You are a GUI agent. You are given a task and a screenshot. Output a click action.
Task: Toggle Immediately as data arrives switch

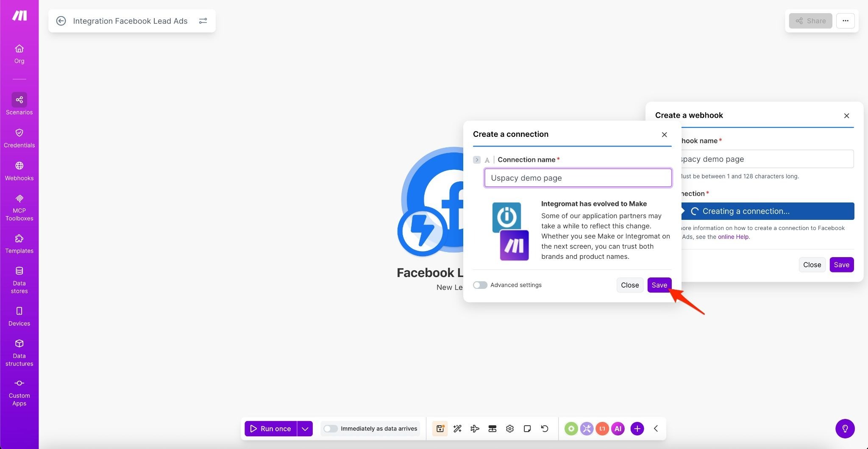331,429
